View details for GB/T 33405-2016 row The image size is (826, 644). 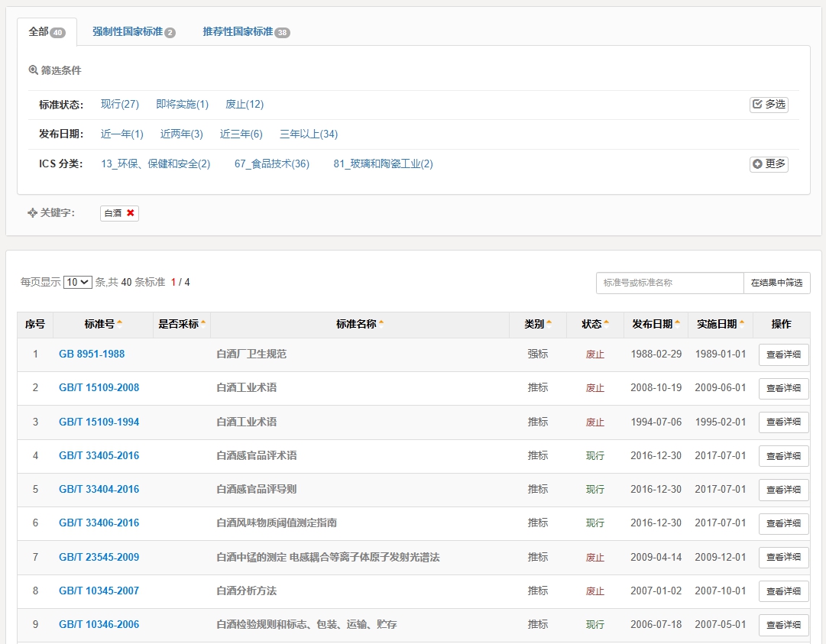(x=783, y=456)
